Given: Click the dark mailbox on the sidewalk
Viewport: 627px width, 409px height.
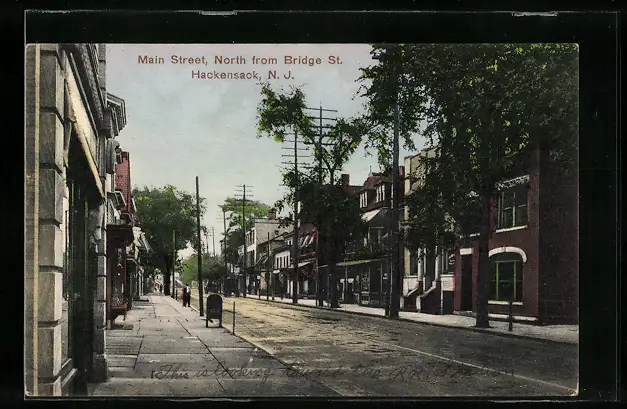Looking at the screenshot, I should (214, 308).
